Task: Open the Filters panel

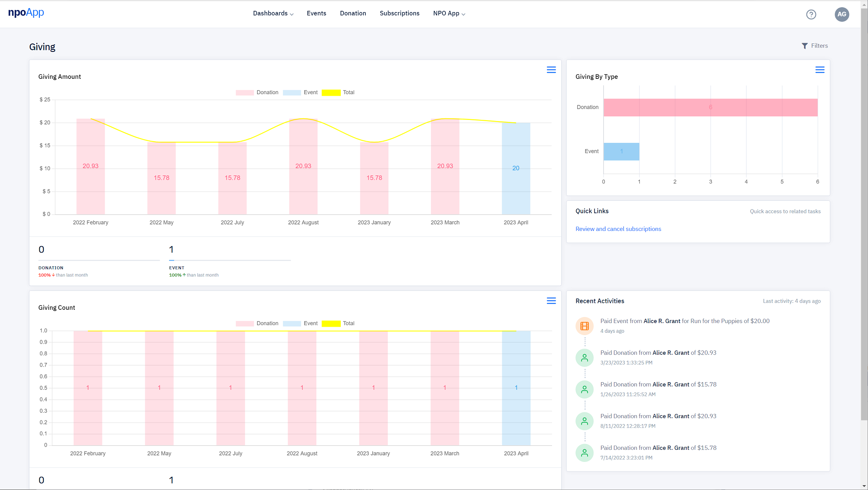Action: click(x=814, y=46)
